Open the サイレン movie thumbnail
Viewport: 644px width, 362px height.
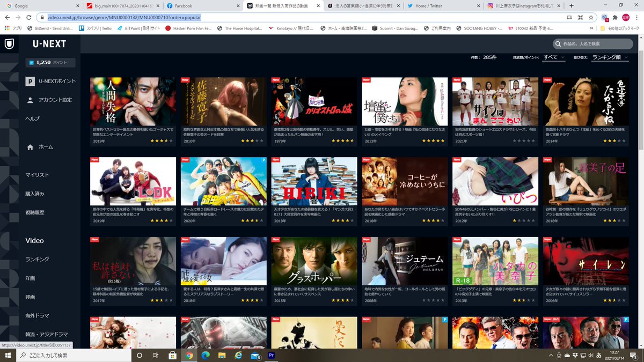[586, 261]
